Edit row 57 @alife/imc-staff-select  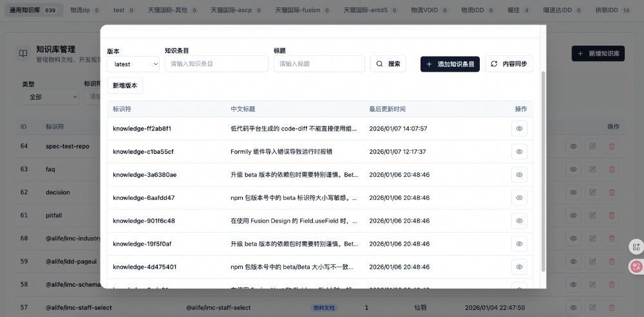[x=592, y=307]
